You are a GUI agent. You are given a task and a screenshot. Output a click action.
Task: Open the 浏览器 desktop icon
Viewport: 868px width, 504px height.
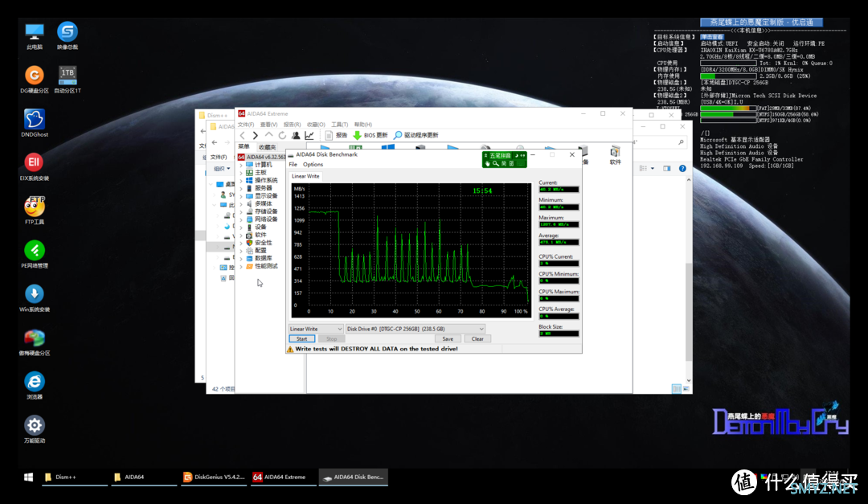(x=35, y=386)
